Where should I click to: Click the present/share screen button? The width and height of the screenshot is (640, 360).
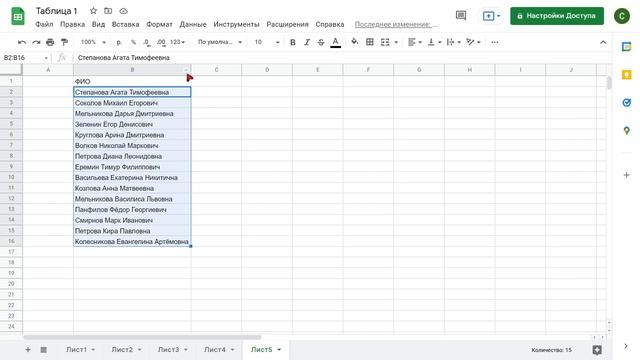(491, 16)
